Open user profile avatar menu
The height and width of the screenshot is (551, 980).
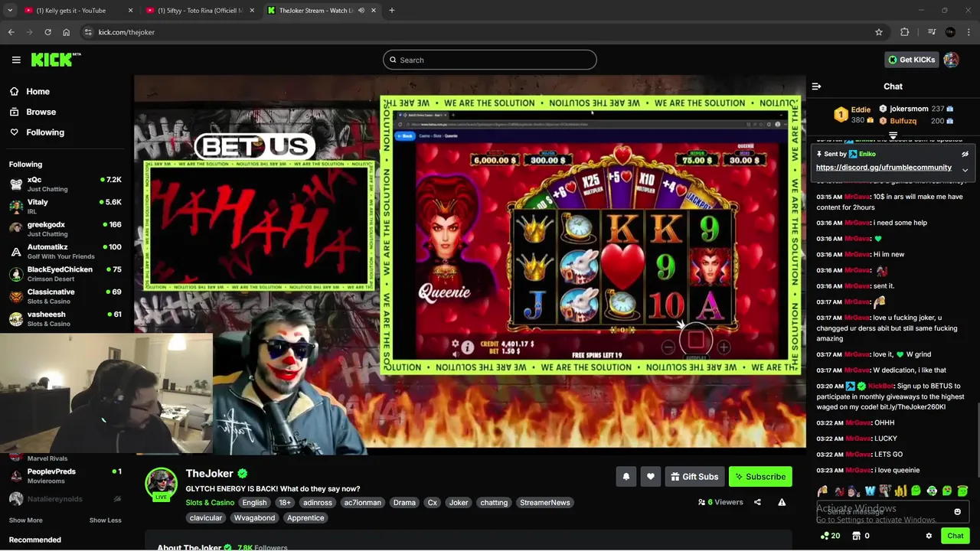coord(951,60)
